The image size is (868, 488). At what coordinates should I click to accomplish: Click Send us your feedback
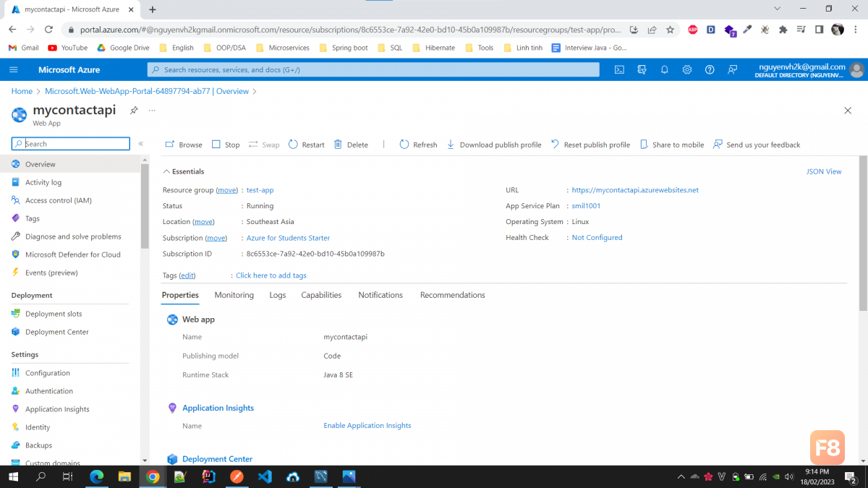pyautogui.click(x=757, y=145)
